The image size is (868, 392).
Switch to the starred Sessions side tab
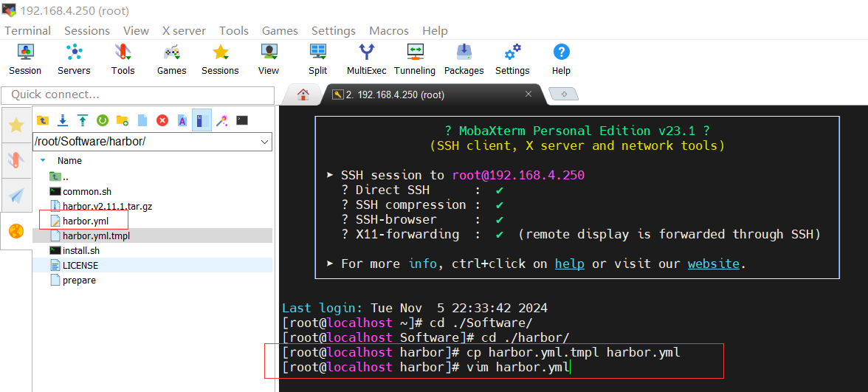coord(16,125)
